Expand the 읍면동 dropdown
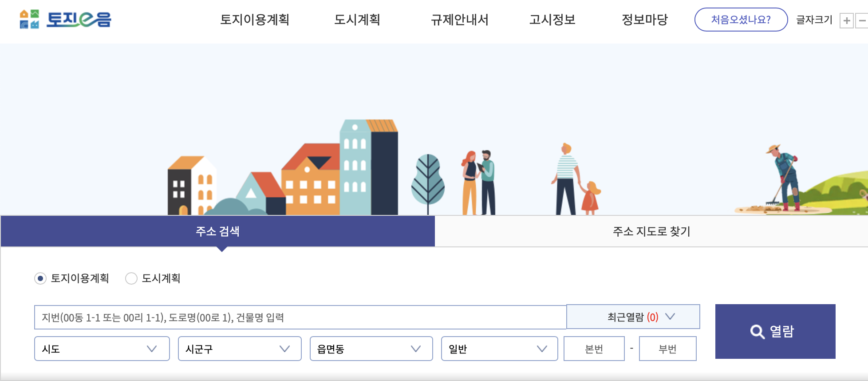 point(371,349)
